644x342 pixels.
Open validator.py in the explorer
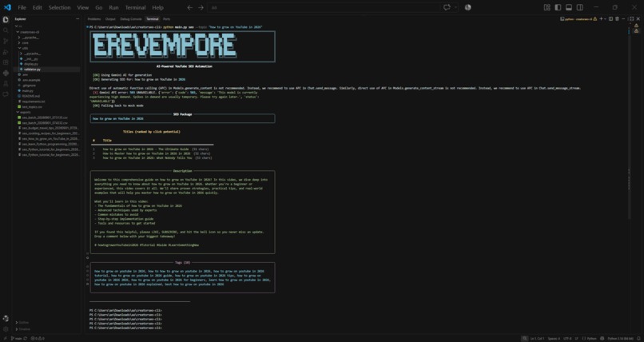(32, 70)
